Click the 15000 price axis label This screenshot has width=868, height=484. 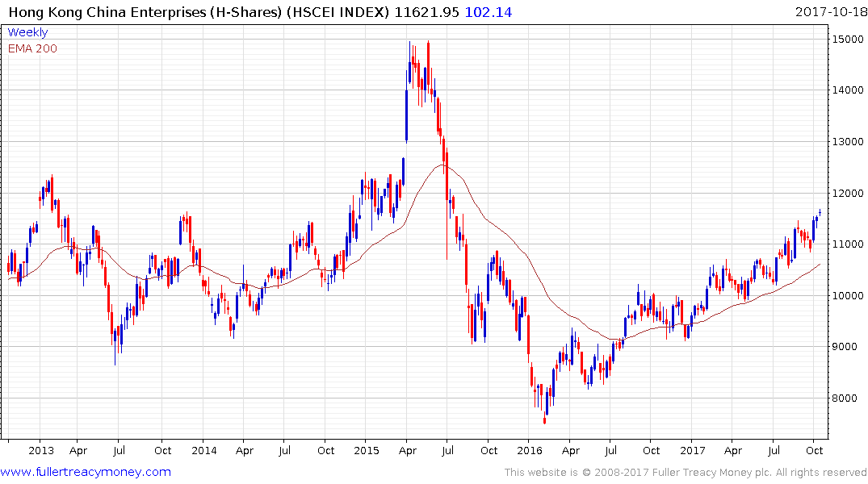[845, 39]
